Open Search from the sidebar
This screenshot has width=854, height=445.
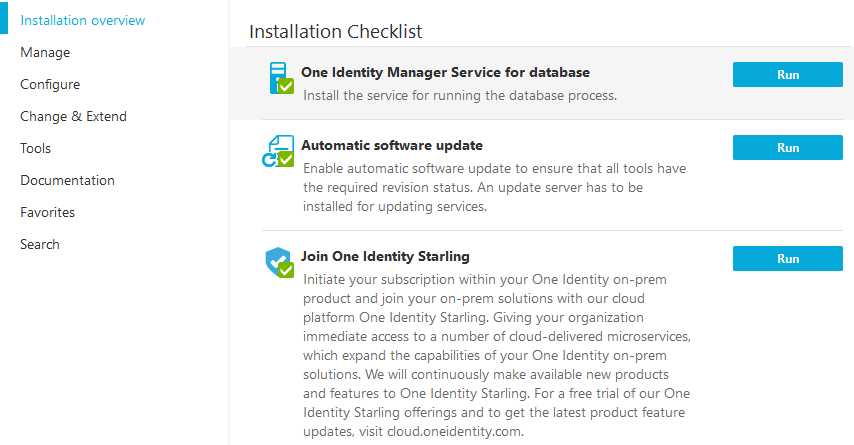pyautogui.click(x=40, y=244)
